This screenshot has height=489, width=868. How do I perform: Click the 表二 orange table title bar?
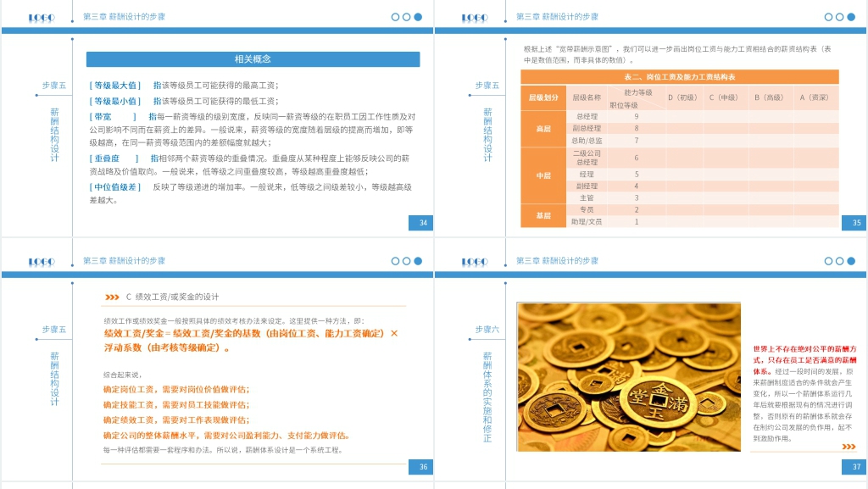click(x=680, y=77)
